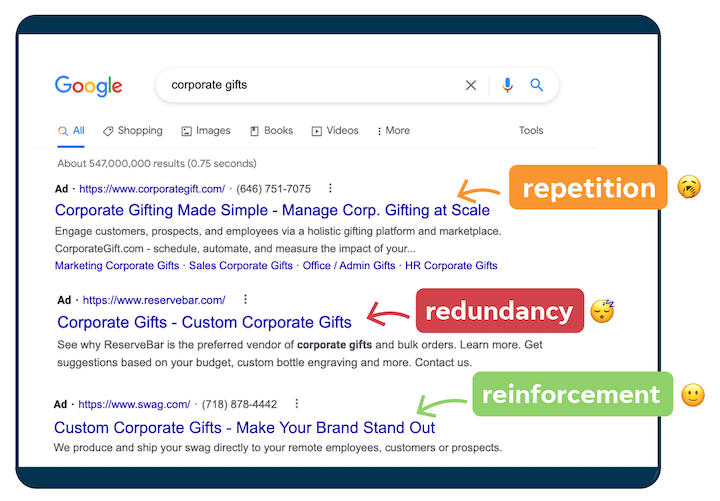Click the phone number (646) 751-7075
This screenshot has width=720, height=501.
(x=273, y=189)
